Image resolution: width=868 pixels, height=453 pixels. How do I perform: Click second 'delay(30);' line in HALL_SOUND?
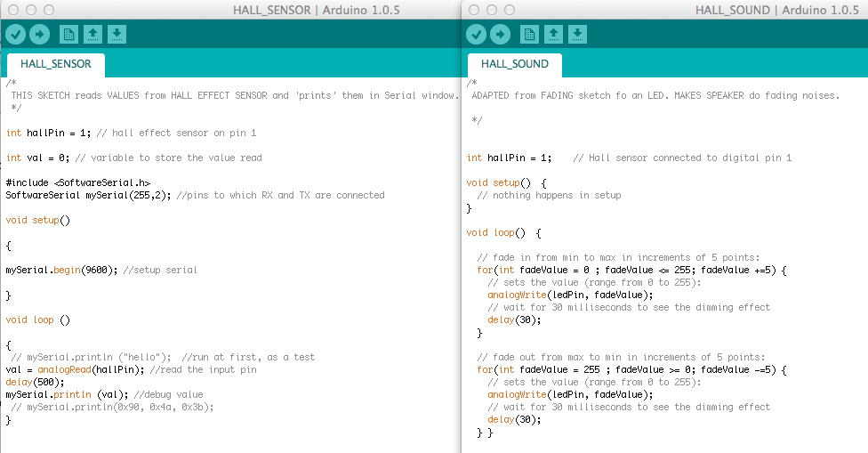point(514,420)
